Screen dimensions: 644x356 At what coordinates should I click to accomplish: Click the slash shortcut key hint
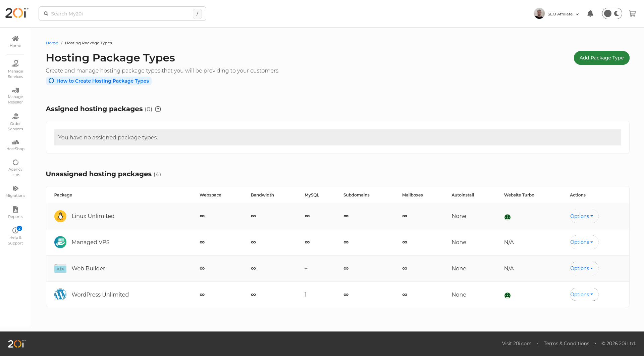pyautogui.click(x=197, y=14)
